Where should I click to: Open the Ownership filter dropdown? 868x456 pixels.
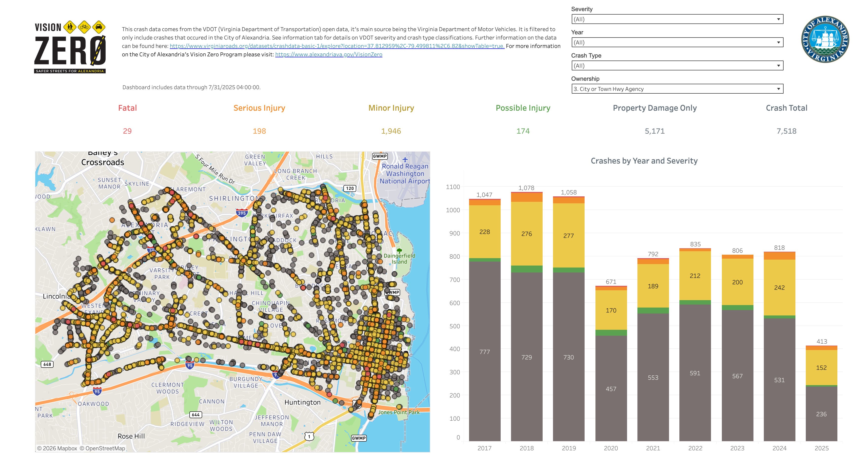click(677, 89)
